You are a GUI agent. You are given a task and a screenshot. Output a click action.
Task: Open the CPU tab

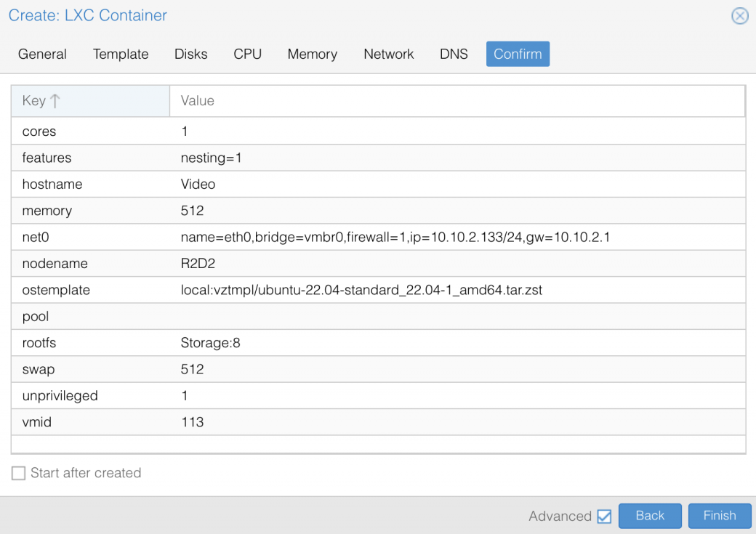[247, 54]
